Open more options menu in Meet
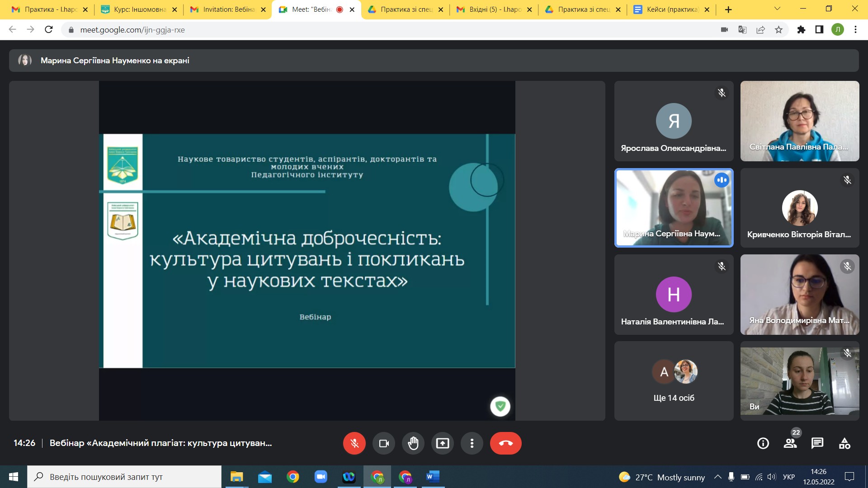This screenshot has height=488, width=868. (x=472, y=443)
